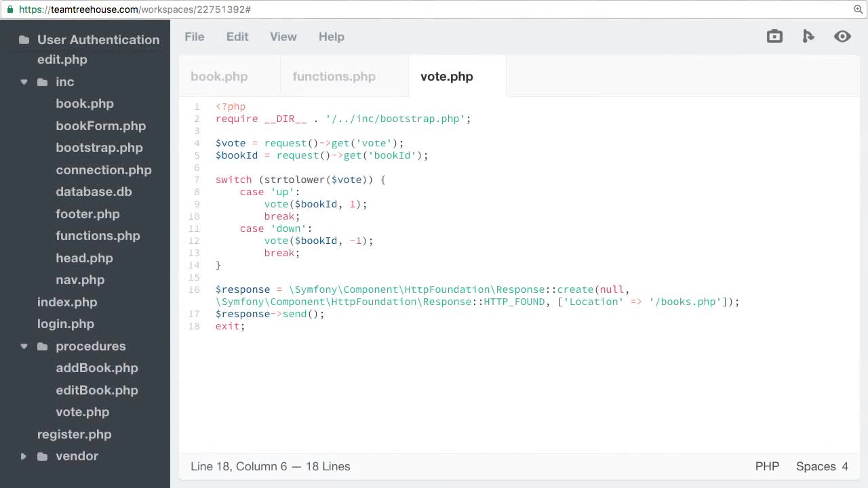The image size is (868, 488).
Task: Click the procedures folder icon
Action: coord(42,346)
